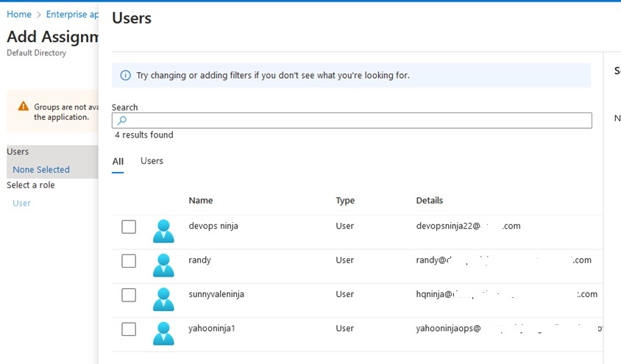Click the orange warning triangle icon

24,107
